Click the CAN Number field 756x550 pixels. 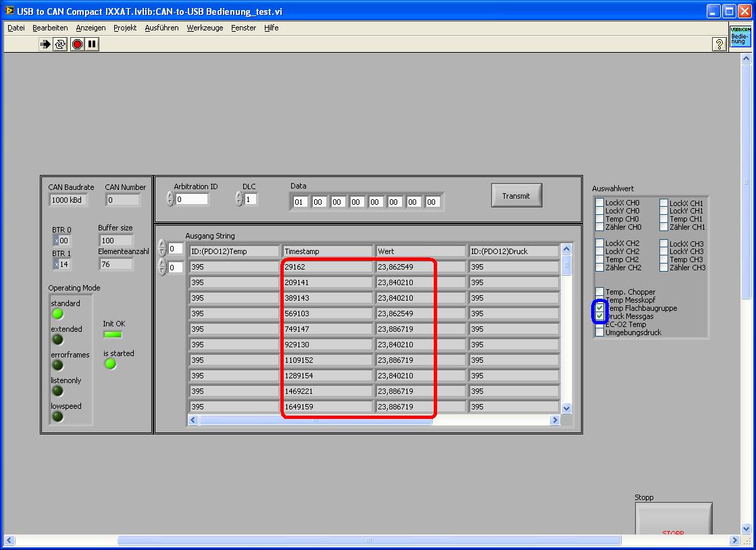[x=123, y=200]
